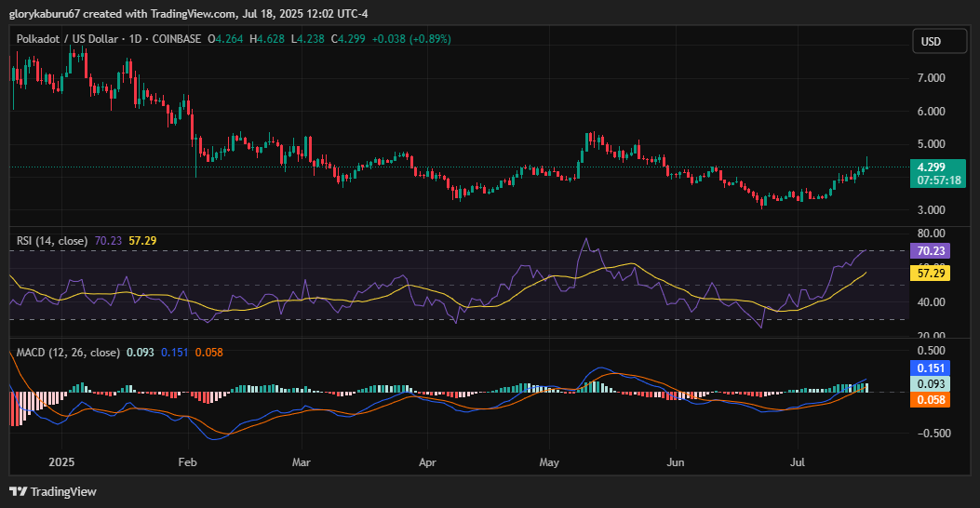This screenshot has width=980, height=508.
Task: Select the MACD (12, 26, close) indicator legend
Action: (68, 353)
